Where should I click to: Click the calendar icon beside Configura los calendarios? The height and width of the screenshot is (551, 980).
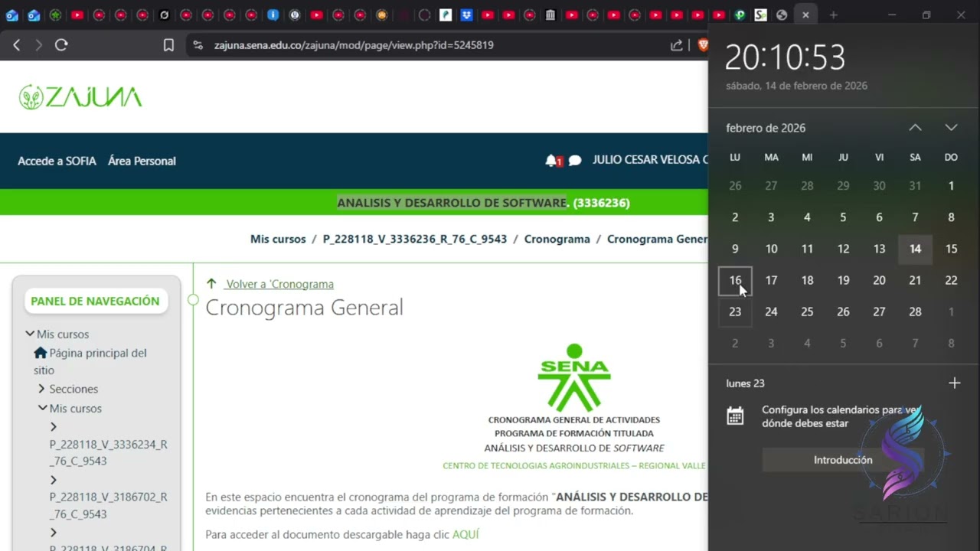click(735, 416)
